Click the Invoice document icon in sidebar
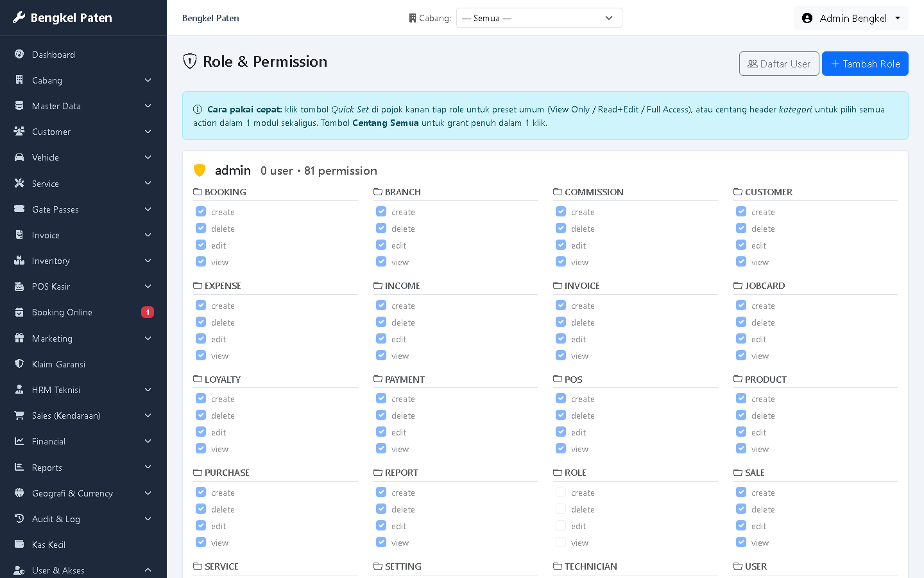924x578 pixels. click(x=19, y=235)
